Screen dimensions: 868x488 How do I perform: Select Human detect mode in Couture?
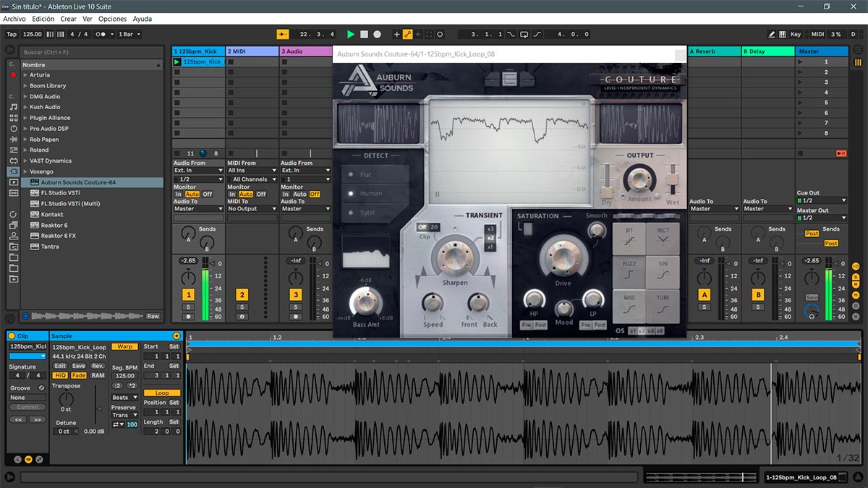[x=375, y=193]
